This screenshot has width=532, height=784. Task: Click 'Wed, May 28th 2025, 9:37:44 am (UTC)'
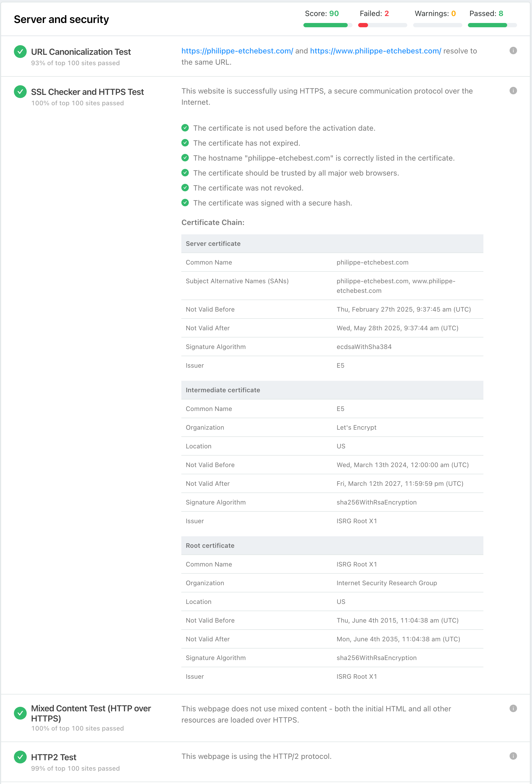397,328
